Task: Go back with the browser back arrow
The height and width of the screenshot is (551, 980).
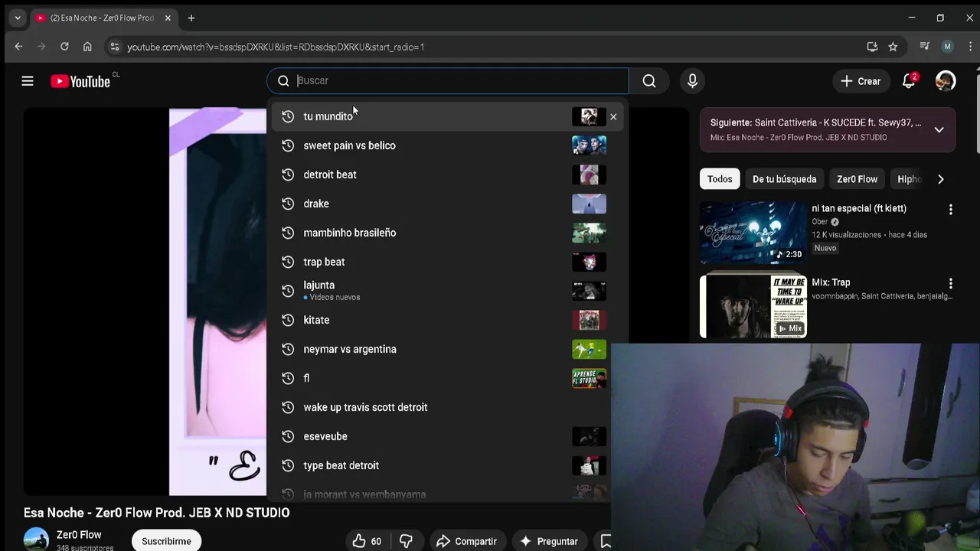Action: coord(18,47)
